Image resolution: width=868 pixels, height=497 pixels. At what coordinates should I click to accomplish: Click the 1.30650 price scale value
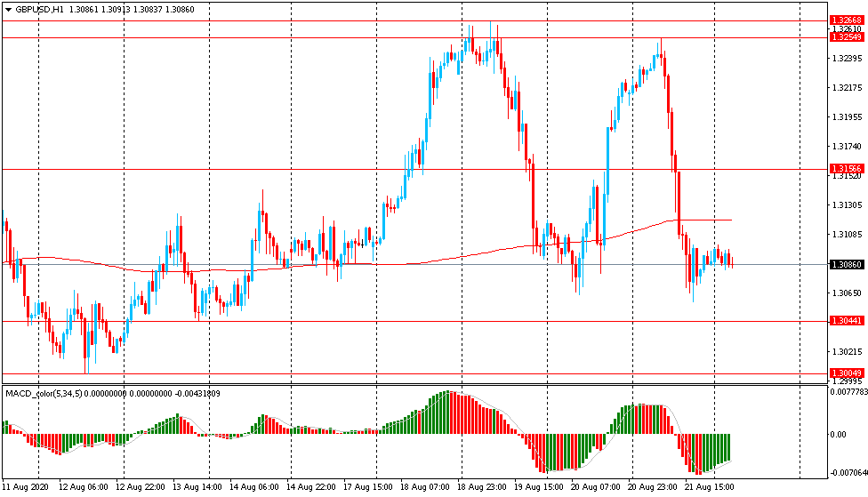point(848,293)
